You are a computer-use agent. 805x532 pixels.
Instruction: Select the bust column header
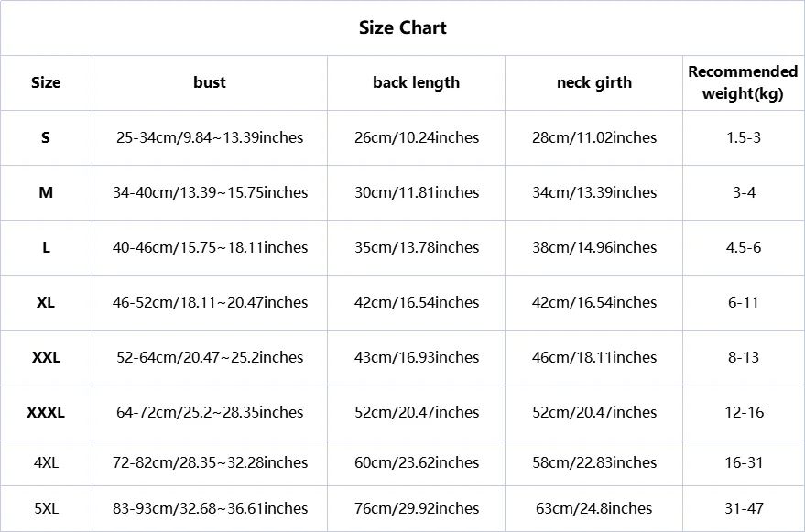(x=210, y=82)
